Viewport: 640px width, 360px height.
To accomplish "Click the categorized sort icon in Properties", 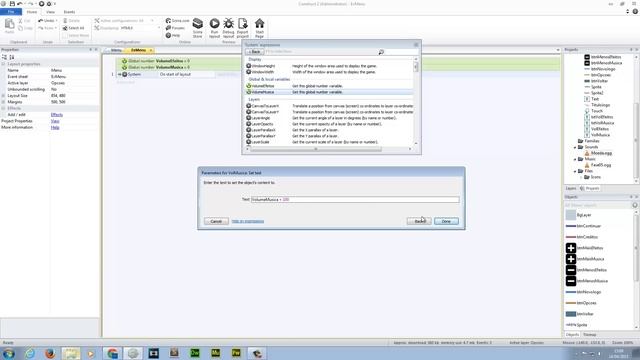I will tap(4, 57).
